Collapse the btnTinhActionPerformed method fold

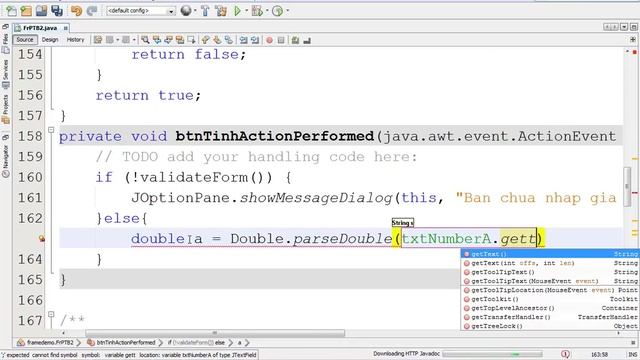point(51,130)
